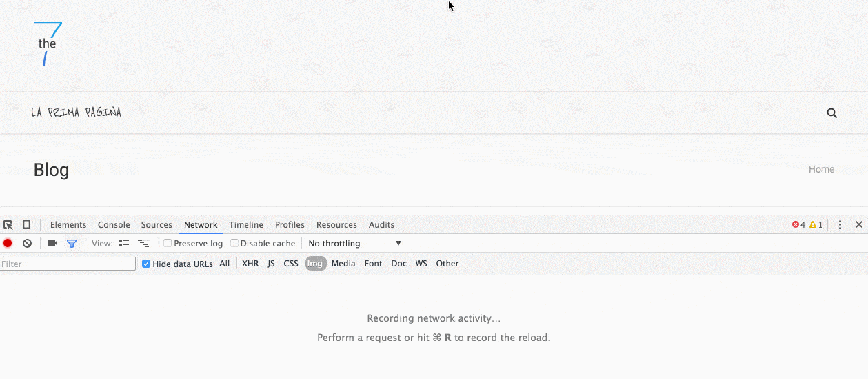Viewport: 868px width, 379px height.
Task: Open the Console tab
Action: 114,225
